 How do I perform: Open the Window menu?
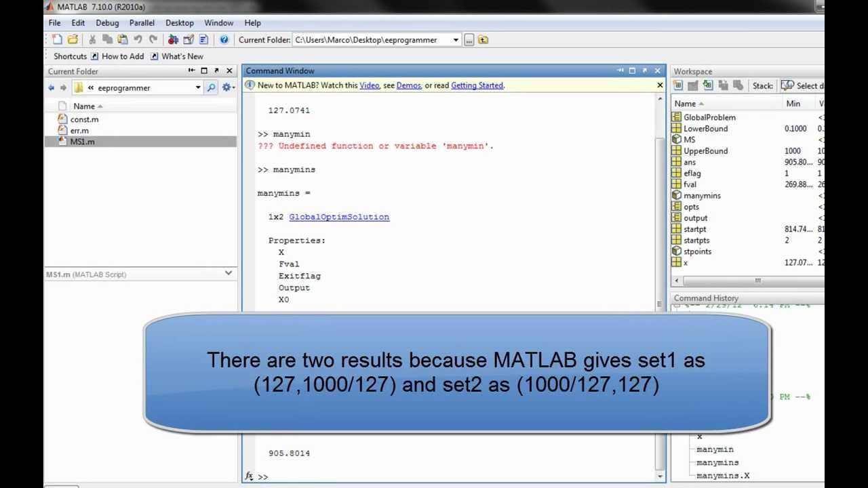[219, 23]
